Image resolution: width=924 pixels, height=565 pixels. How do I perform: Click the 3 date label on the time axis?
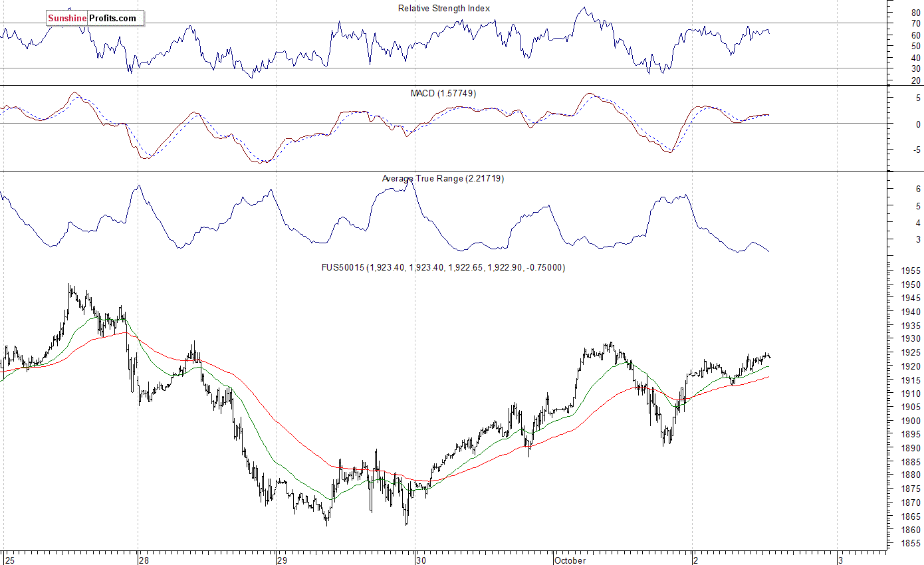point(842,560)
